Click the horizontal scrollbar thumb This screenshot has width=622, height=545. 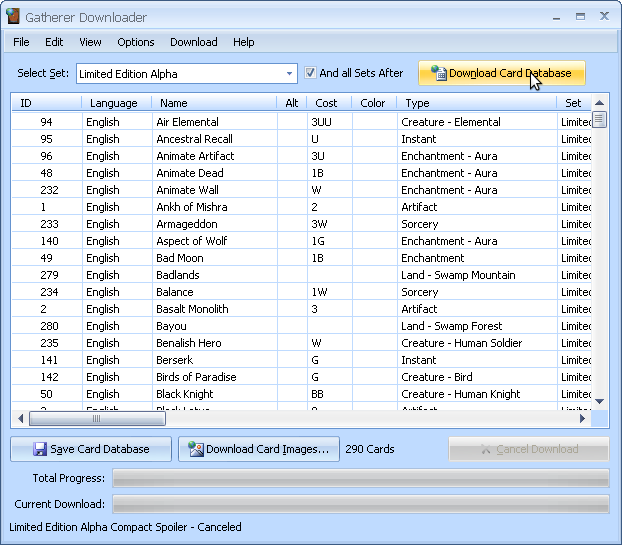pyautogui.click(x=97, y=418)
